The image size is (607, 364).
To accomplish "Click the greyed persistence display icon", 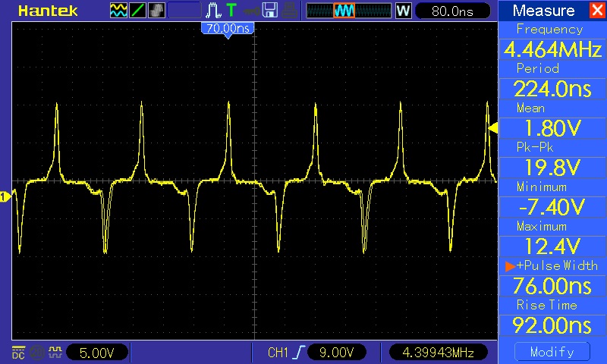I will tap(156, 11).
